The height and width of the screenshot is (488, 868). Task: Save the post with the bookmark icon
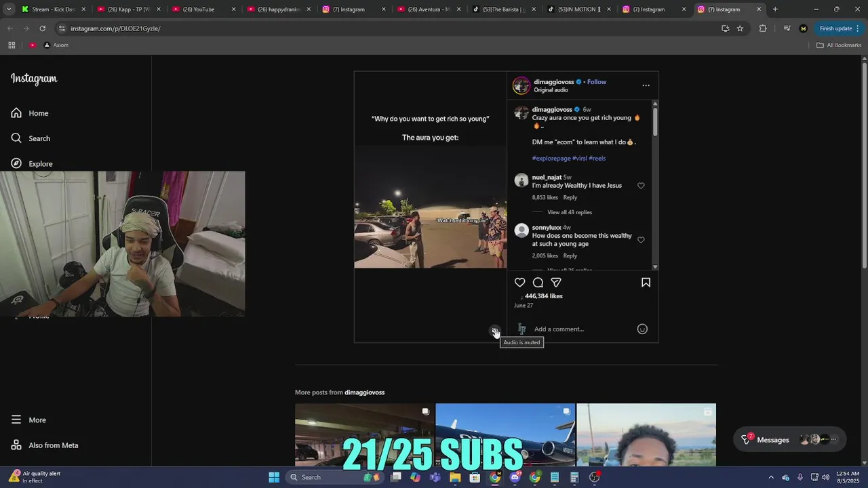pyautogui.click(x=646, y=283)
